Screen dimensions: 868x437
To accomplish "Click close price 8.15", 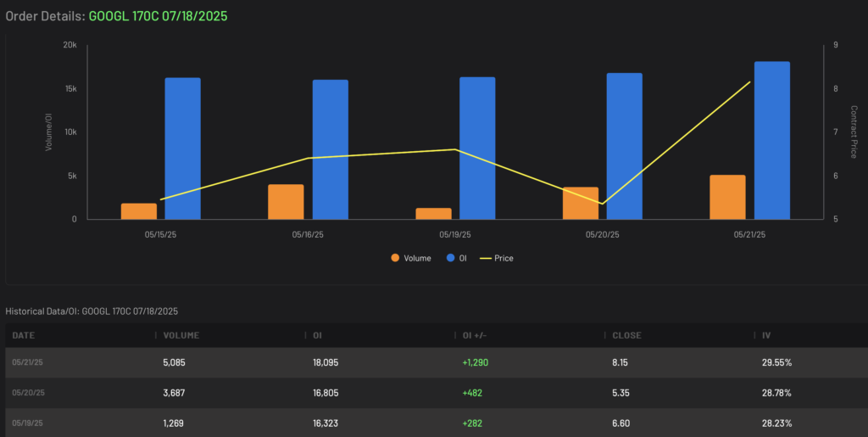I will pyautogui.click(x=620, y=363).
